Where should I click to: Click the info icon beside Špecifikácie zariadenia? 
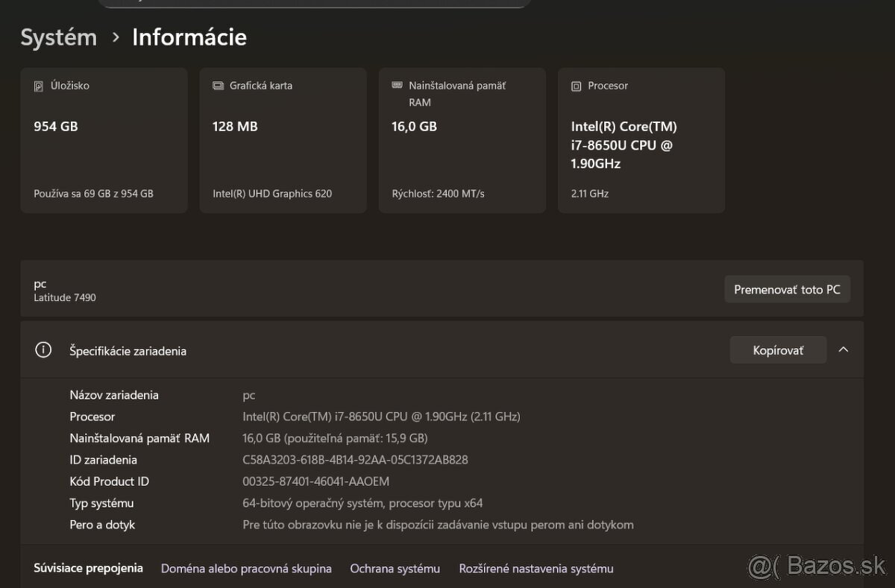(x=43, y=350)
